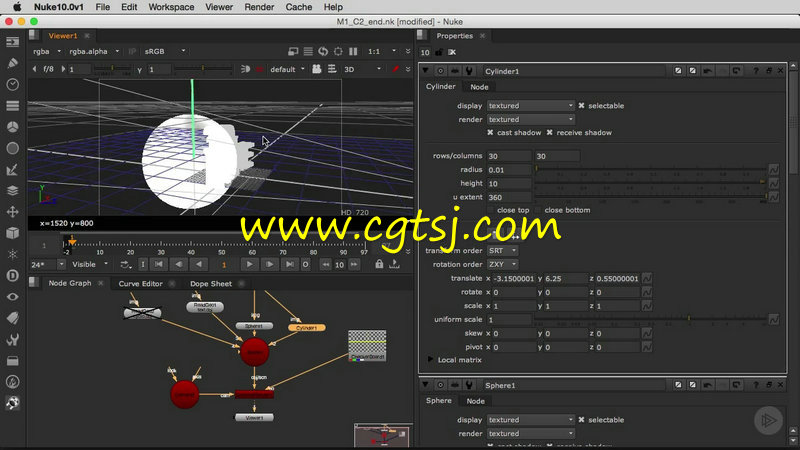This screenshot has height=450, width=800.
Task: Open the Time nodes clock icon
Action: [x=12, y=84]
